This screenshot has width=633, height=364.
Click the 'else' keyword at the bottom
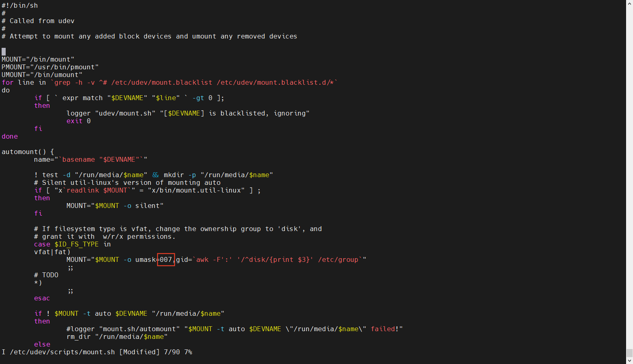[x=42, y=344]
